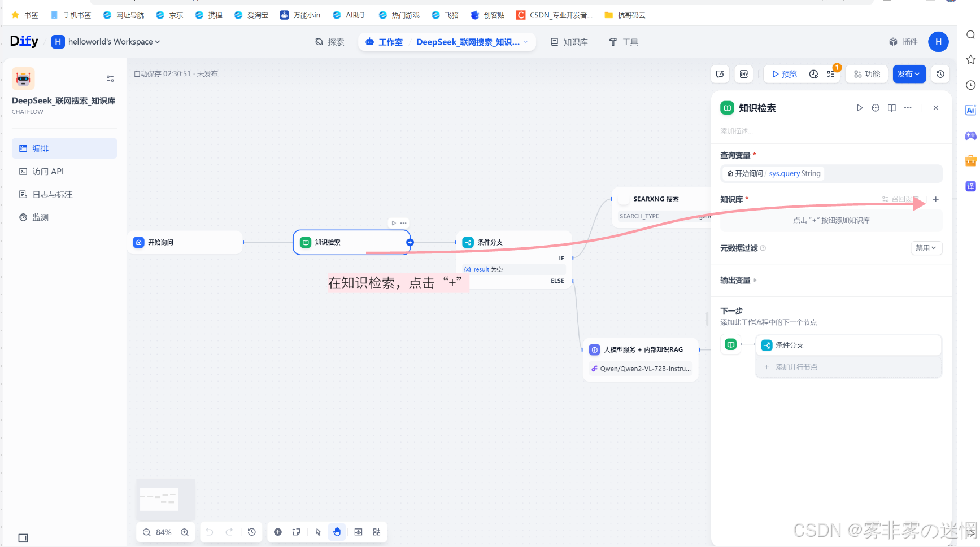
Task: Open the run history clock icon
Action: pos(813,74)
